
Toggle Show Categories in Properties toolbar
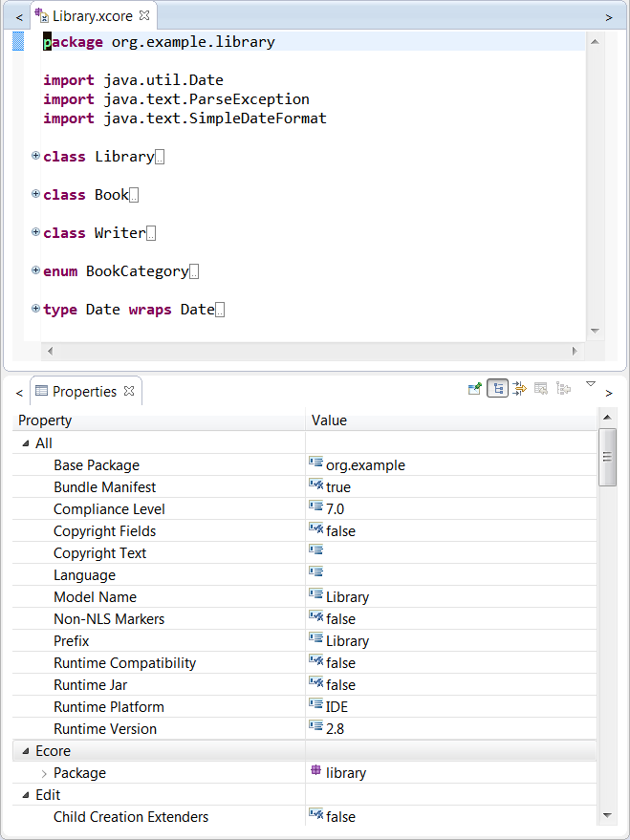tap(497, 388)
